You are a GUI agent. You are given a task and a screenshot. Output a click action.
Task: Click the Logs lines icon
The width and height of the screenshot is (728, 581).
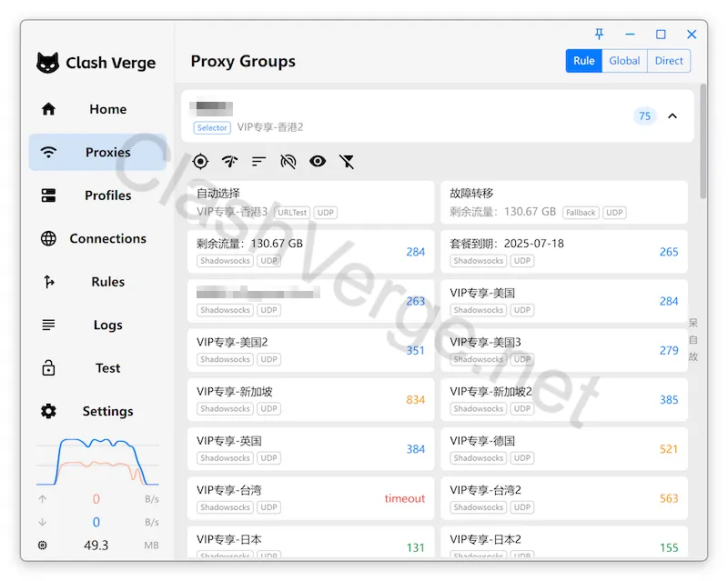pyautogui.click(x=48, y=325)
